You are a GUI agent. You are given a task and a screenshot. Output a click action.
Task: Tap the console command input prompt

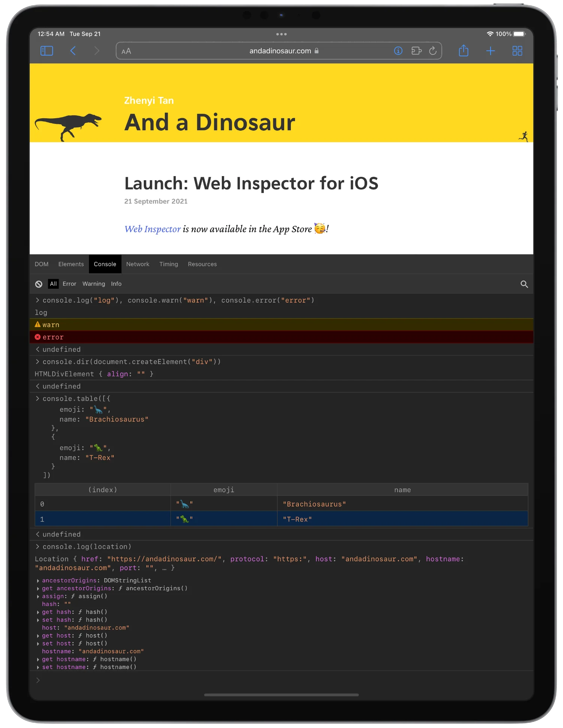tap(281, 680)
